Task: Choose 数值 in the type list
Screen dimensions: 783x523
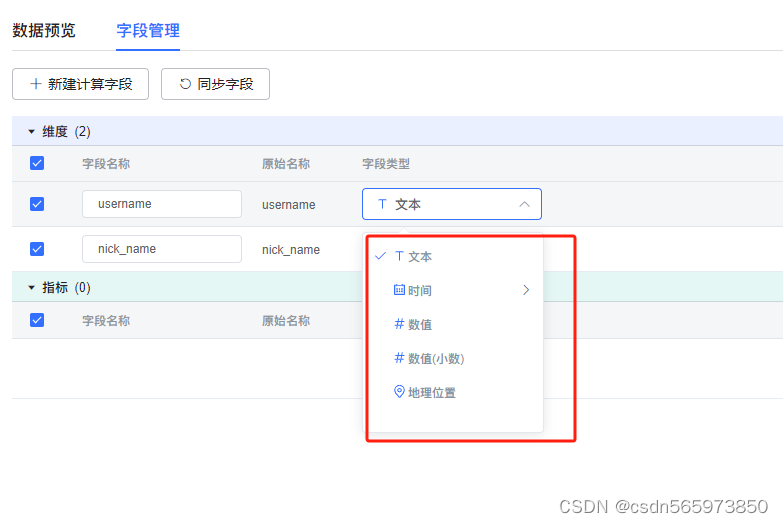Action: pyautogui.click(x=453, y=324)
